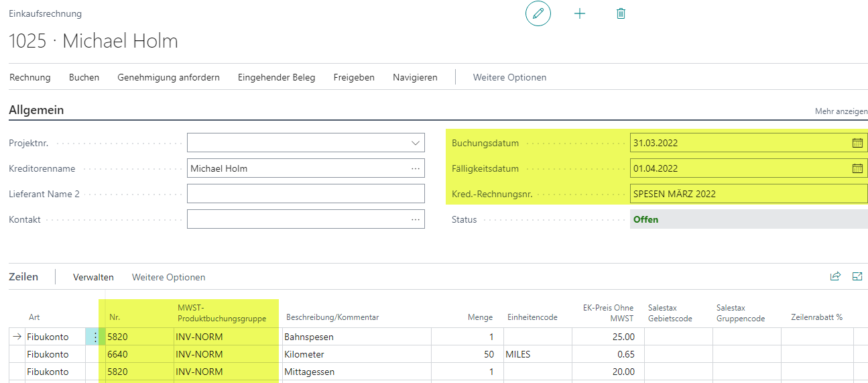The width and height of the screenshot is (868, 383).
Task: Click the expand-to-full-view icon in Zeilen
Action: pos(857,276)
